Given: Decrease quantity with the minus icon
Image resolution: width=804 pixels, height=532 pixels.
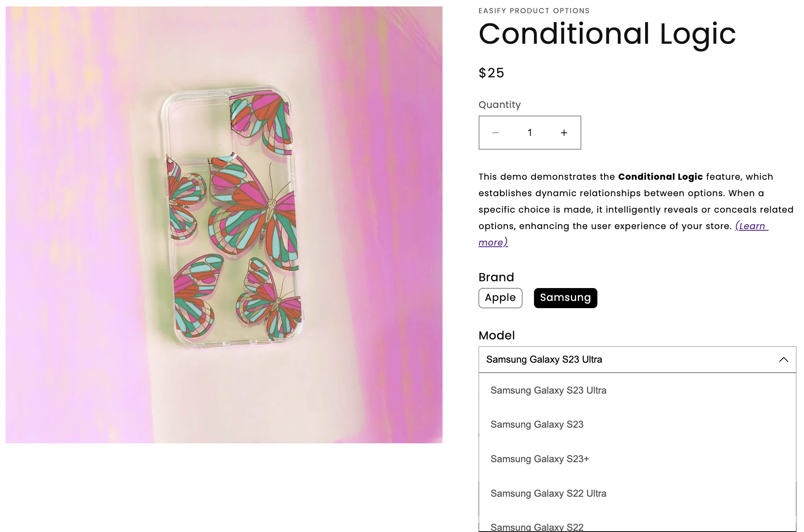Looking at the screenshot, I should click(495, 133).
